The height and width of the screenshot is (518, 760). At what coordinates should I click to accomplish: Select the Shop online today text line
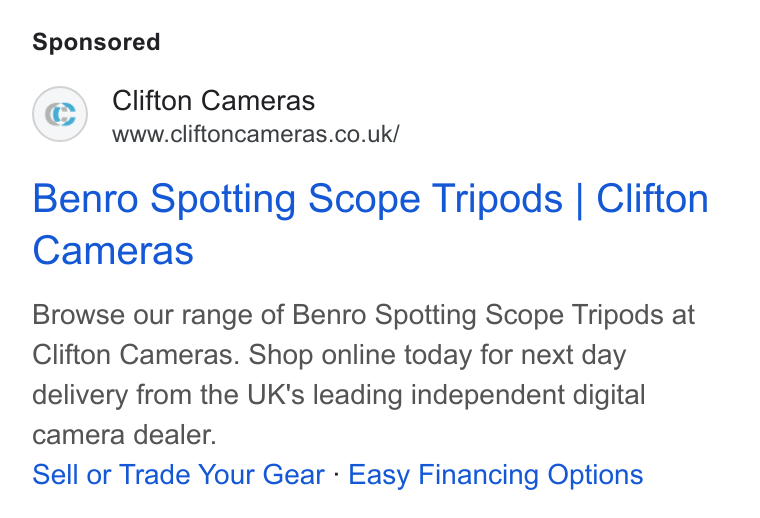pyautogui.click(x=329, y=355)
